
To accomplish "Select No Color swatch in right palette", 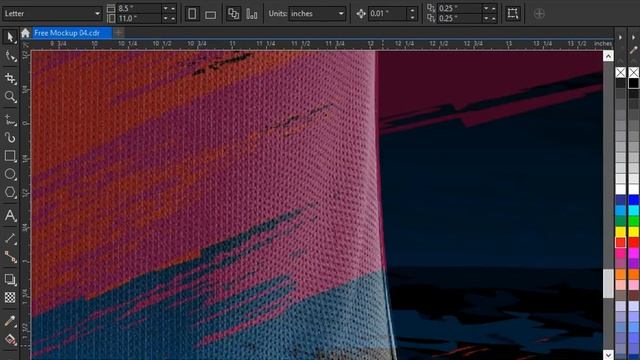I will coord(633,72).
